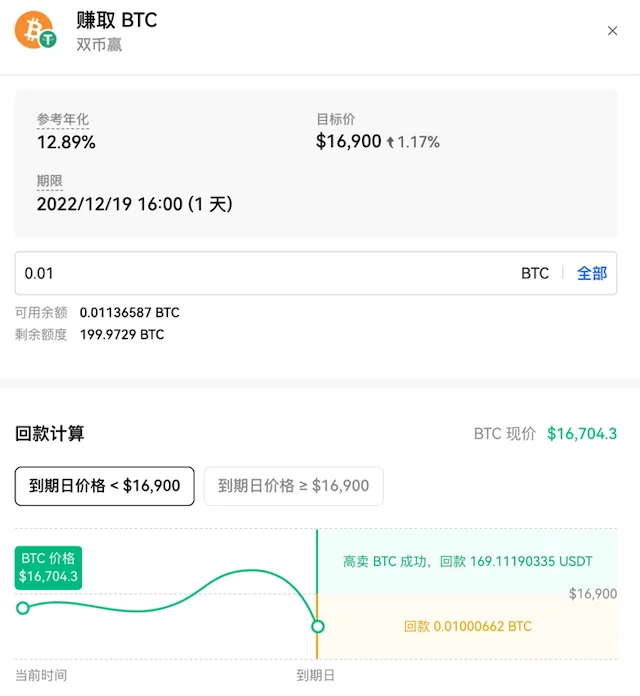
Task: Click the expiry-day marker on chart line
Action: click(x=317, y=626)
